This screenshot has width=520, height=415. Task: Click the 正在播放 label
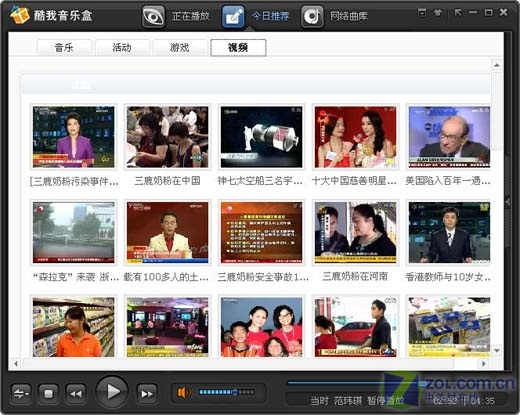[x=190, y=16]
